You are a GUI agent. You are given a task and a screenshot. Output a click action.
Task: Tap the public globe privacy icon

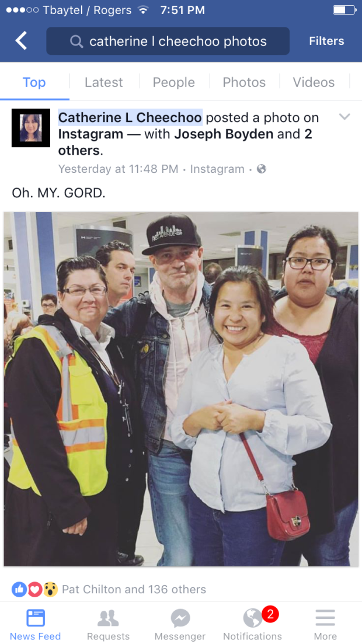[x=262, y=169]
